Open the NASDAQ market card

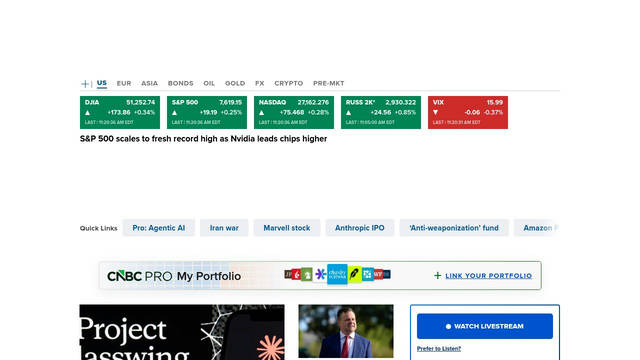(x=294, y=112)
